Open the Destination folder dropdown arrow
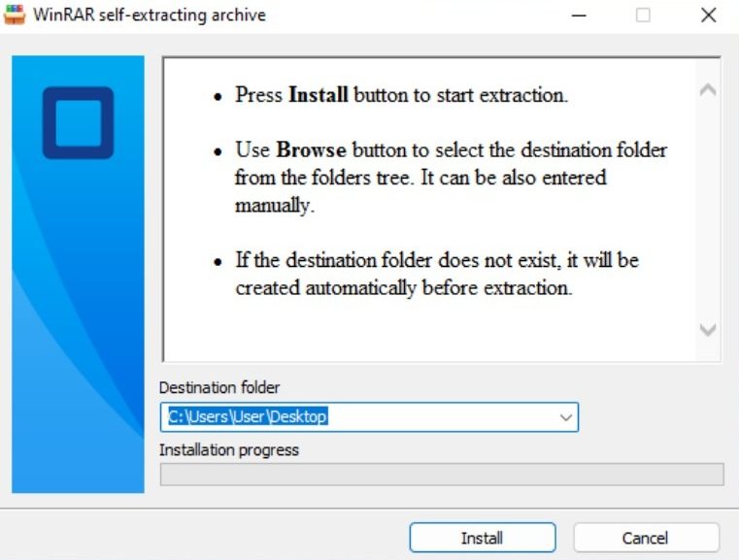This screenshot has height=560, width=739. click(565, 417)
